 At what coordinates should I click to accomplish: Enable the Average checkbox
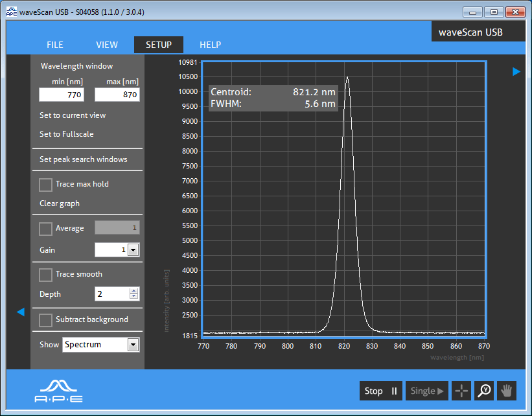(x=45, y=228)
